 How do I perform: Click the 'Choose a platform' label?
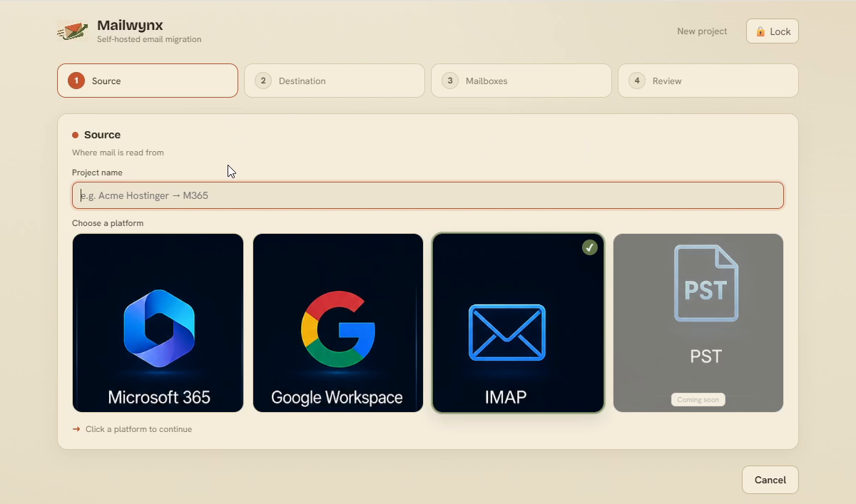pyautogui.click(x=108, y=223)
